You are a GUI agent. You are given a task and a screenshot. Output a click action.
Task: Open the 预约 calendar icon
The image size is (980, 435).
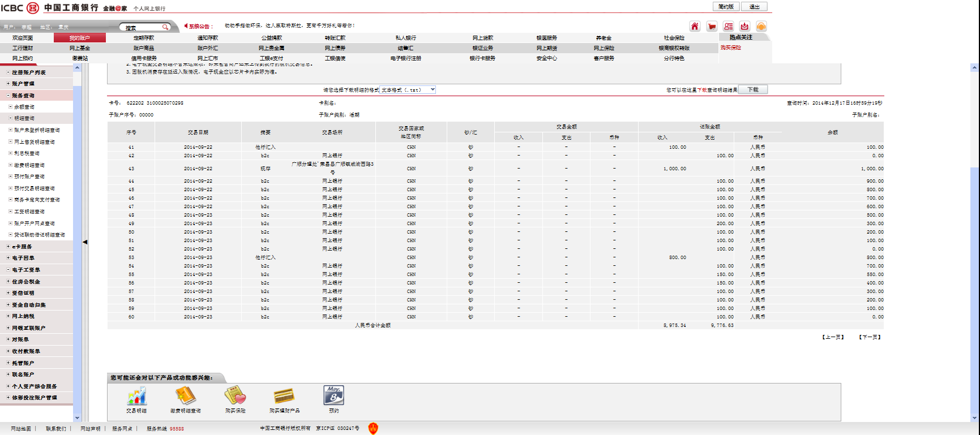point(333,395)
